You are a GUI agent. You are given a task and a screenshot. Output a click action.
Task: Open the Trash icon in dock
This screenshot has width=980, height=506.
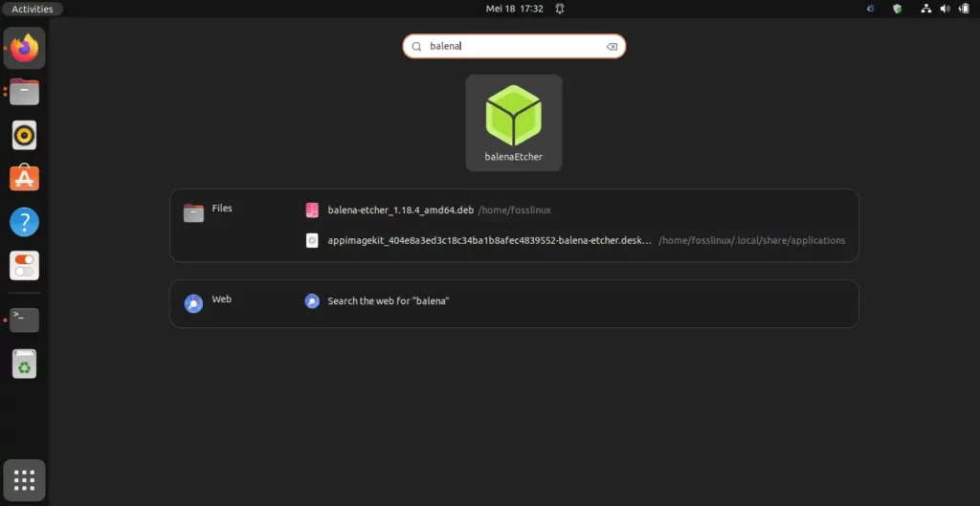click(x=24, y=363)
